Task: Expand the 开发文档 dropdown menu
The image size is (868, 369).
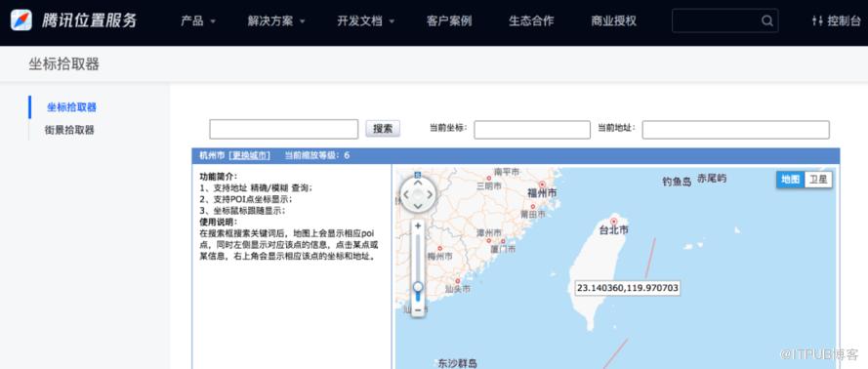Action: 366,21
